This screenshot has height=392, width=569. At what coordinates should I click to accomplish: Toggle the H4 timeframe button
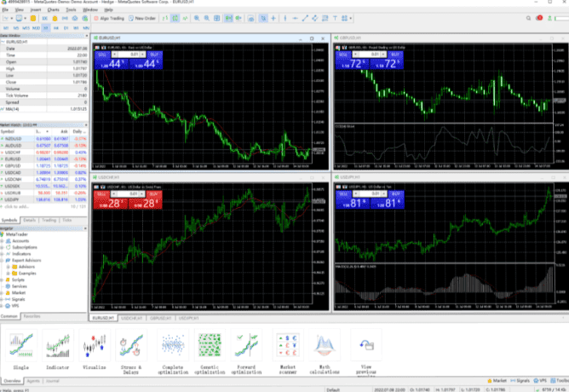(56, 28)
